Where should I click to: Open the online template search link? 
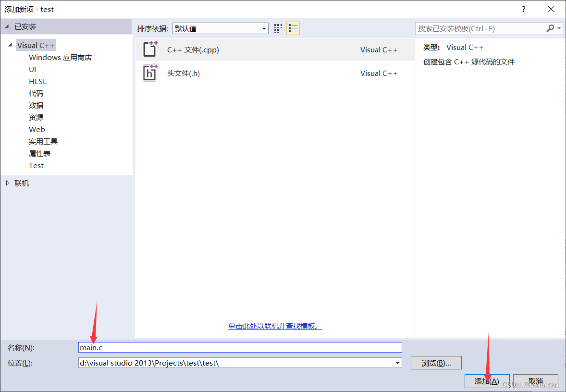[275, 326]
